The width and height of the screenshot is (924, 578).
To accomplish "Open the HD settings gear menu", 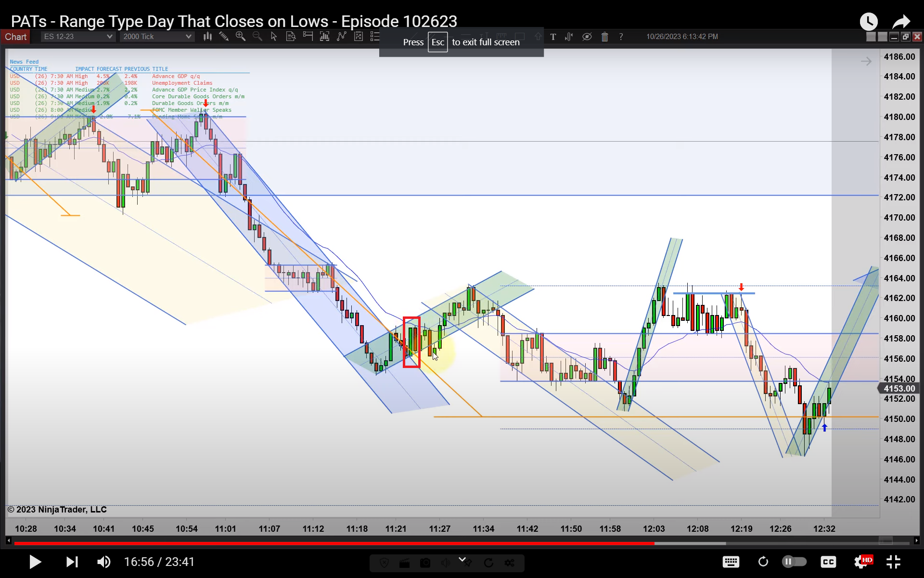I will pyautogui.click(x=861, y=562).
